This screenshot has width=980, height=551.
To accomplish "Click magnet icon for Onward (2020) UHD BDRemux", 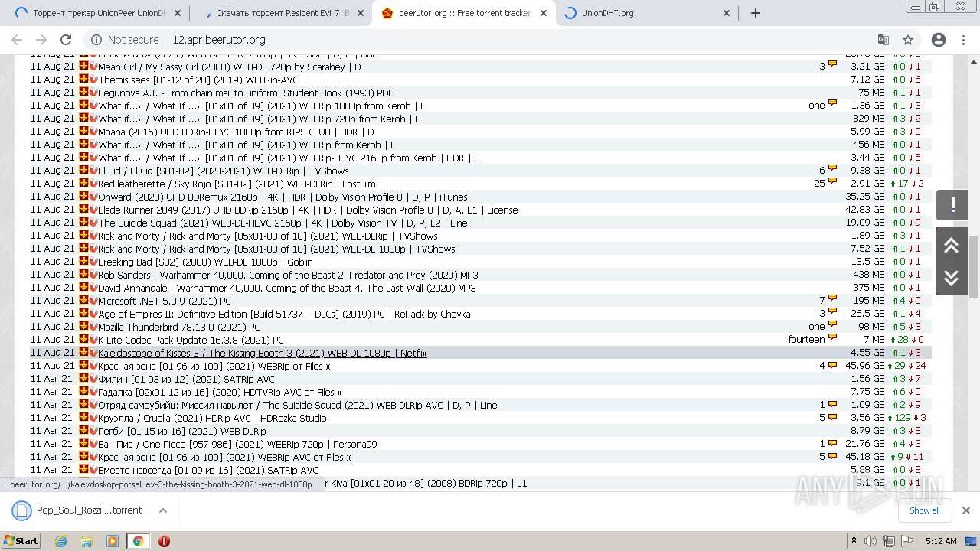I will tap(93, 196).
